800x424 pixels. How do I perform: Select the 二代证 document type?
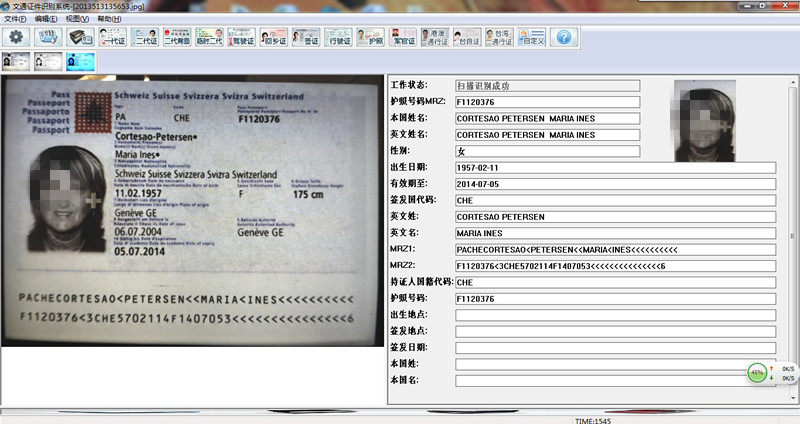point(145,37)
